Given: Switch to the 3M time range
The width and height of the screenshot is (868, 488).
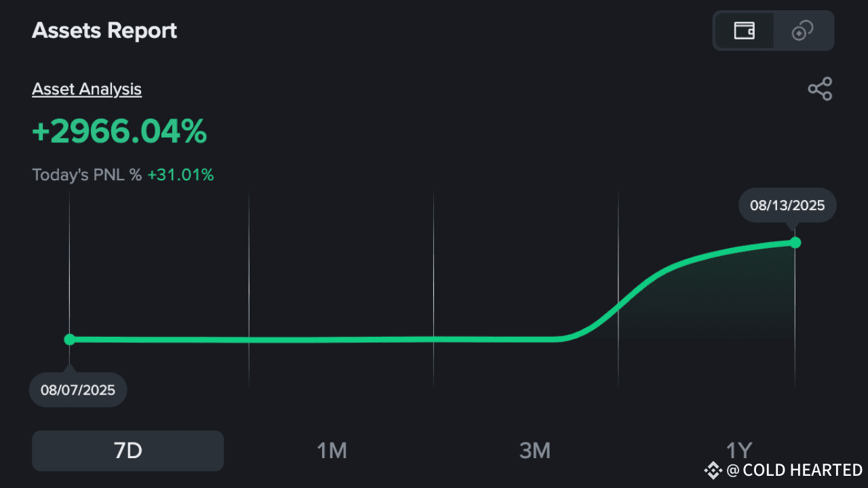Looking at the screenshot, I should coord(535,451).
